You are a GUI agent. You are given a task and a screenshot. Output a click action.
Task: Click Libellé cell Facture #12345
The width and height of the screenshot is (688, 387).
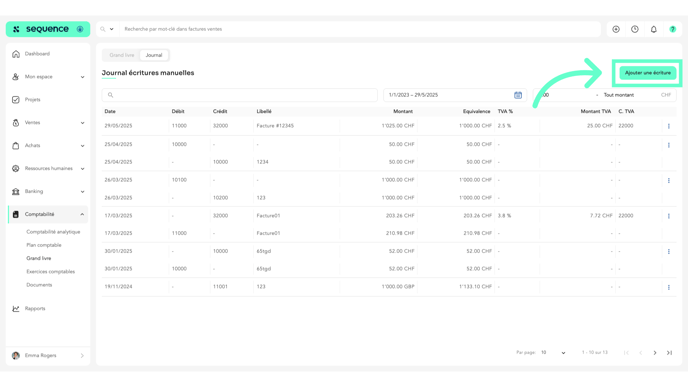click(275, 126)
